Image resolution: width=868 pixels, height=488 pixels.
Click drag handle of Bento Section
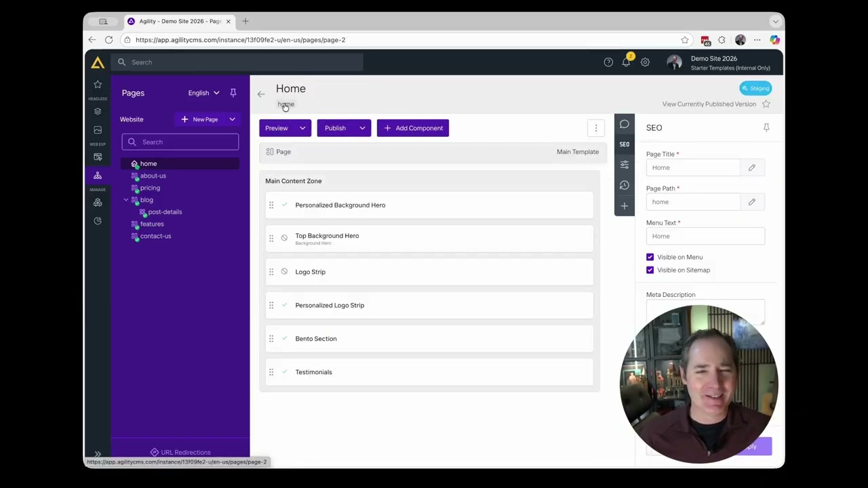pos(271,338)
